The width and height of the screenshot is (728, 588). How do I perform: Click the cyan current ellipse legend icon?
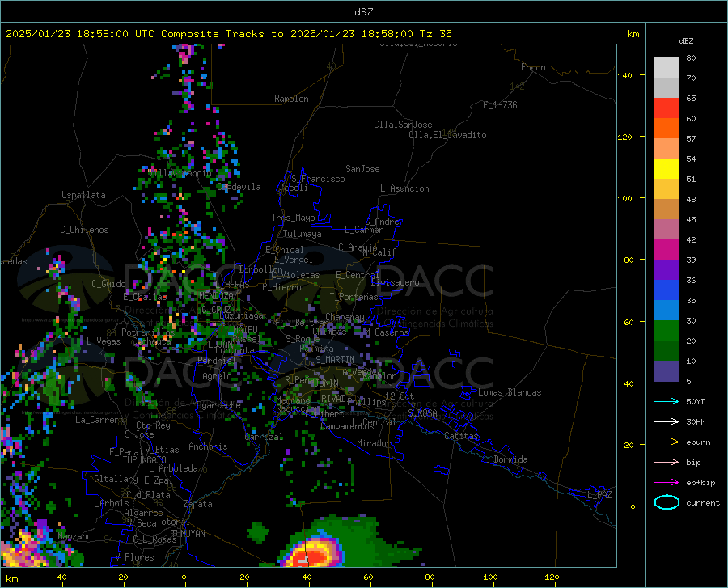pyautogui.click(x=667, y=502)
